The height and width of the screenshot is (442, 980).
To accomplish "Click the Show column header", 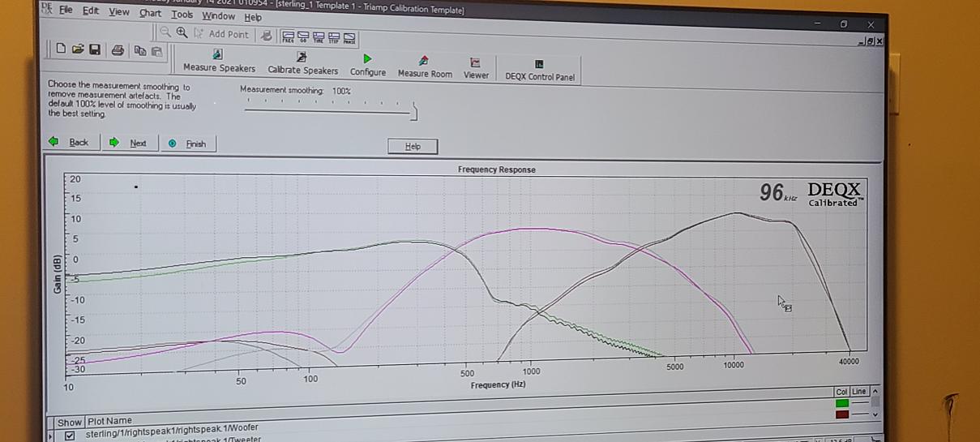I will coord(70,422).
